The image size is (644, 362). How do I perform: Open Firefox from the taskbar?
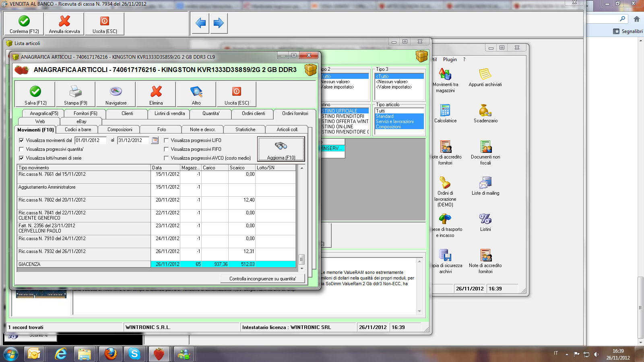point(110,354)
